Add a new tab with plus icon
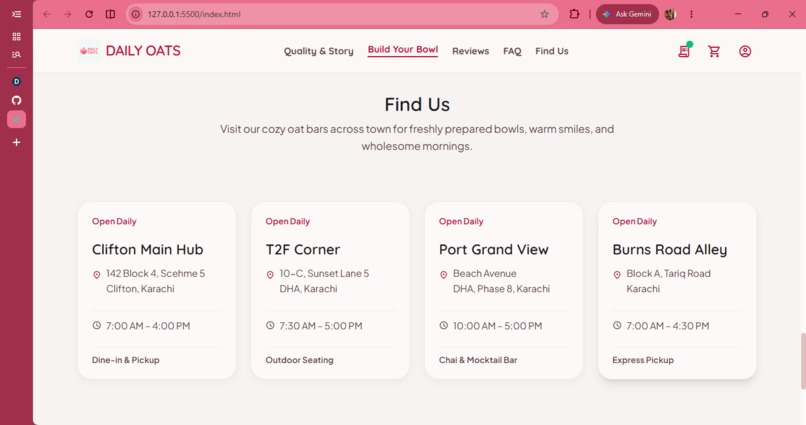Viewport: 806px width, 425px height. (16, 142)
